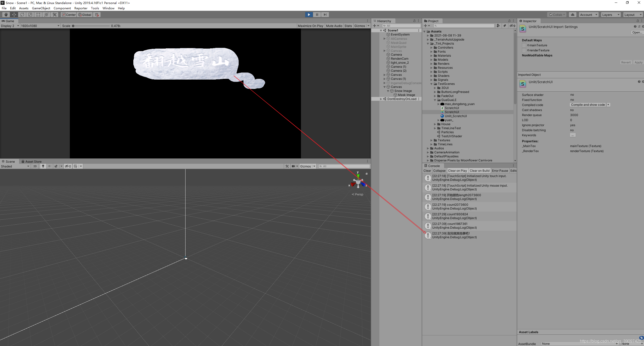Select the Rotate tool

(x=22, y=15)
